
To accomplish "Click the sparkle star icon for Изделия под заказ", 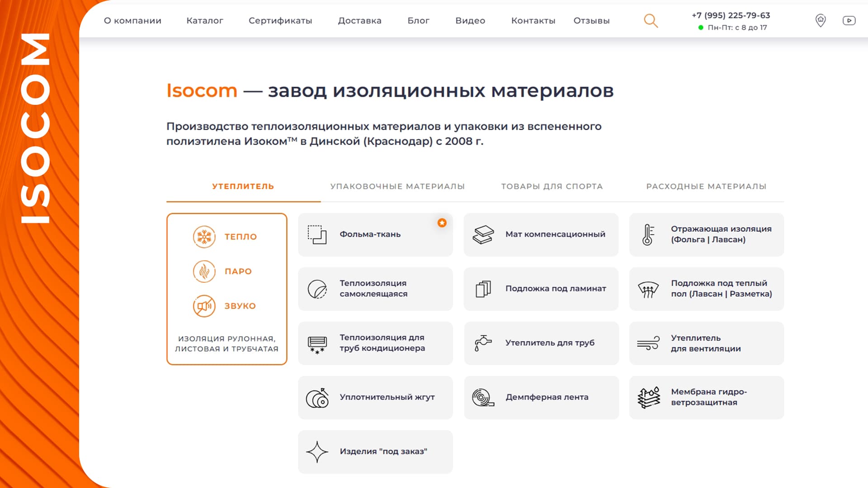I will pyautogui.click(x=317, y=452).
